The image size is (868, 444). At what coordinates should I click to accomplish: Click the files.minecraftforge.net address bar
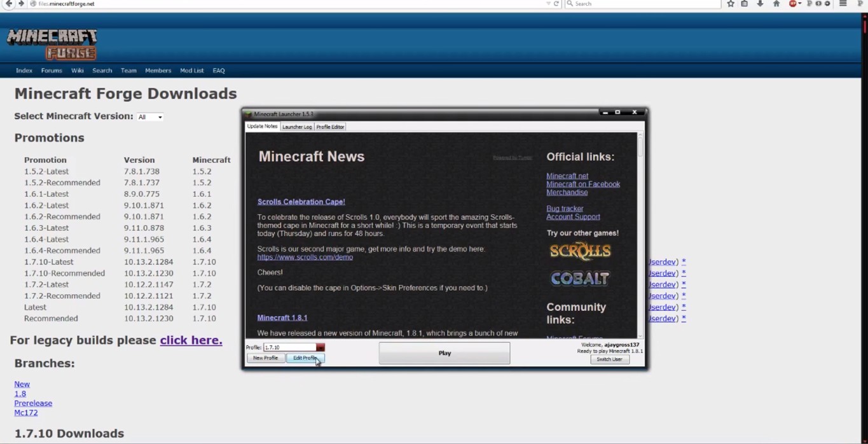[286, 4]
